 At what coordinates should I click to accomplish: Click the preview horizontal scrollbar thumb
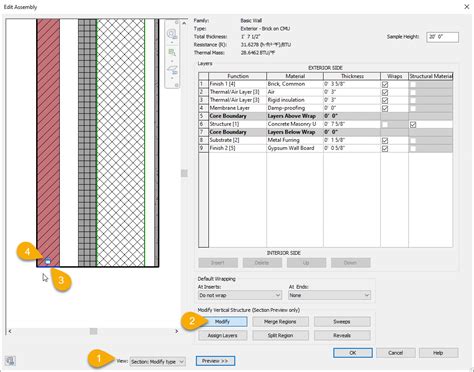click(94, 331)
